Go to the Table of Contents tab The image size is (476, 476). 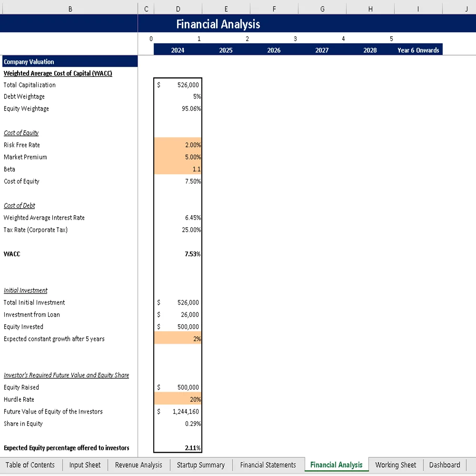[x=30, y=465]
